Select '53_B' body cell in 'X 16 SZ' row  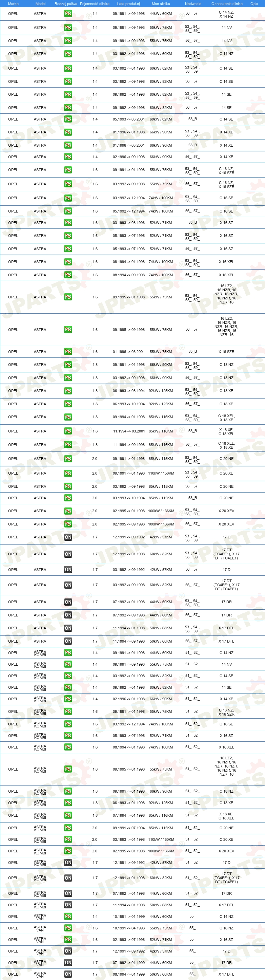[192, 223]
